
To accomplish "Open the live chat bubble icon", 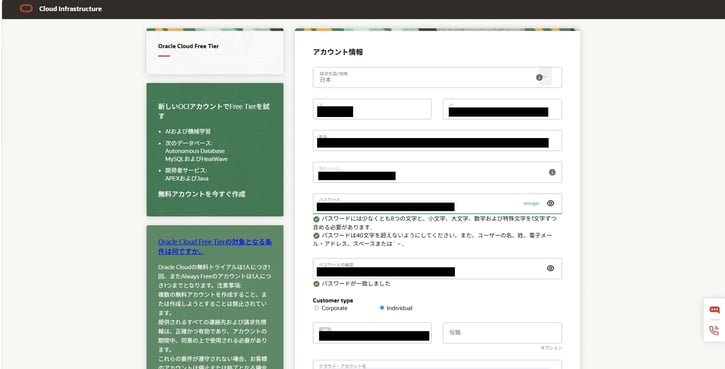I will (x=714, y=310).
